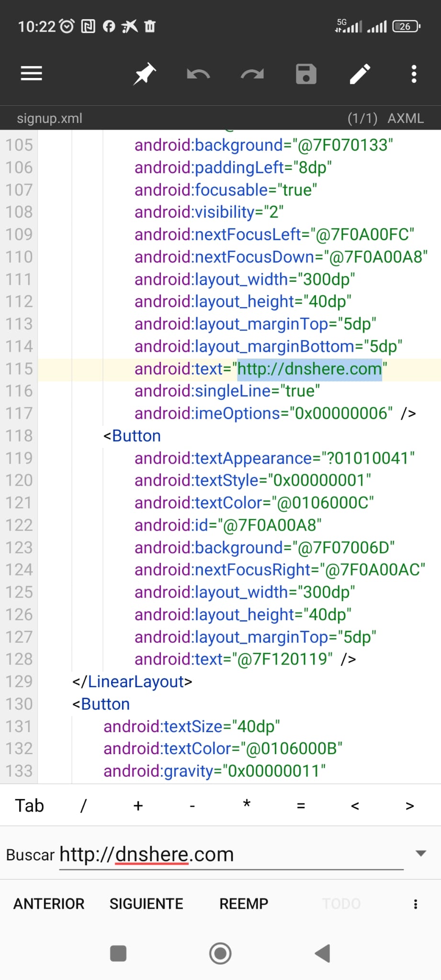Insert the equals sign from shortcut bar
Viewport: 441px width, 980px height.
[301, 806]
